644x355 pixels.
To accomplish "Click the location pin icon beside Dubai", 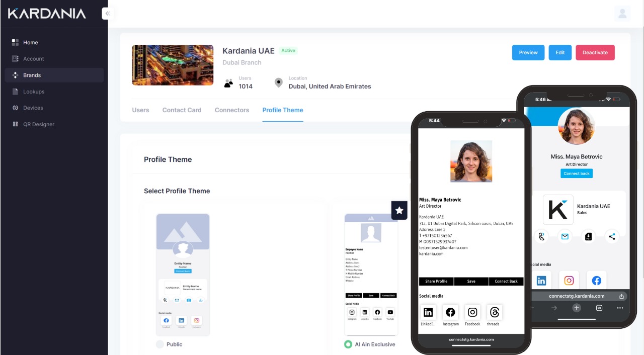I will click(278, 83).
